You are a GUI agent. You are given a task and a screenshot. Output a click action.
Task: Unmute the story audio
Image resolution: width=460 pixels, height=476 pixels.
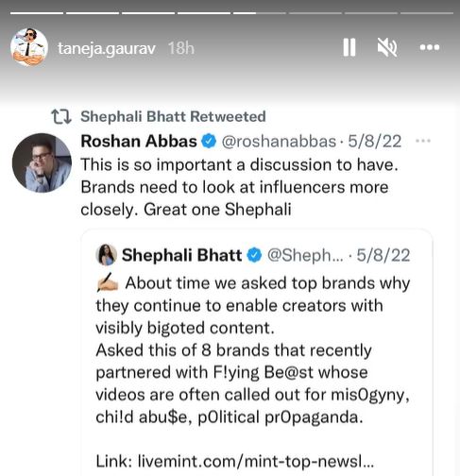pos(387,47)
